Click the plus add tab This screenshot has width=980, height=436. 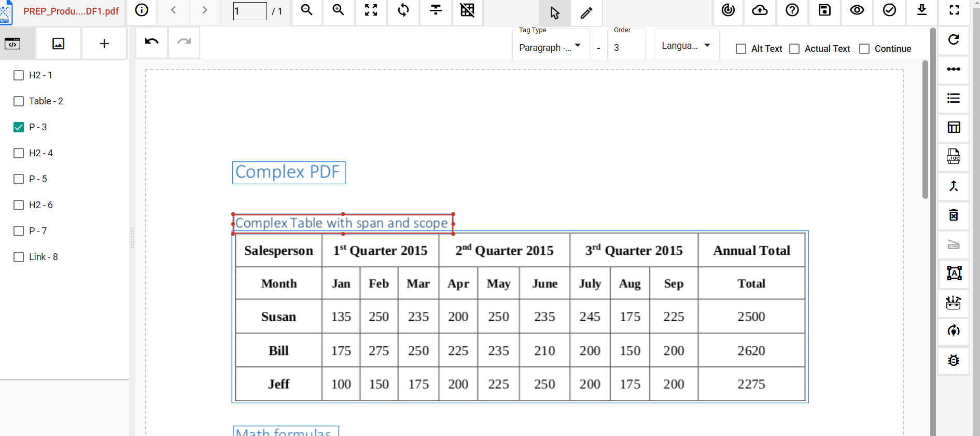(104, 44)
